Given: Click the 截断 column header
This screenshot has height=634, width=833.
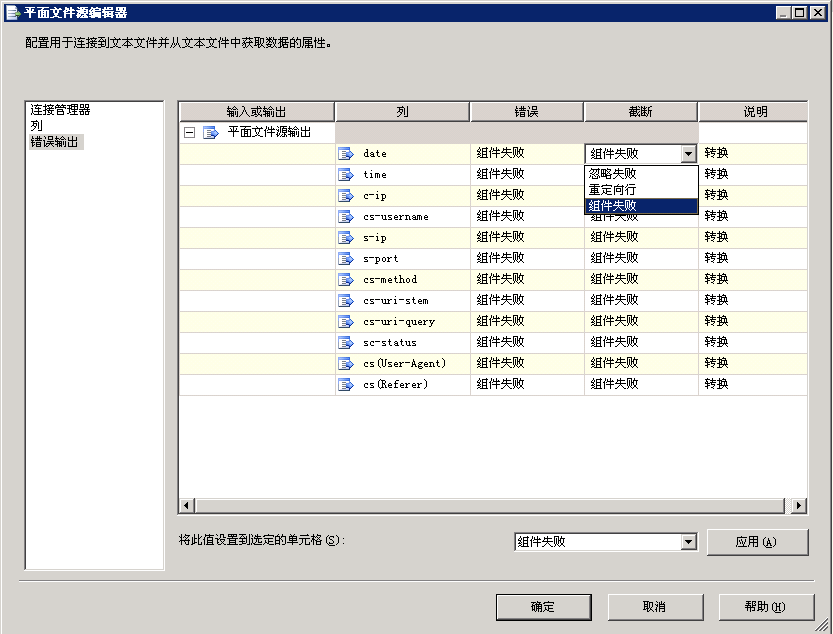Looking at the screenshot, I should coord(641,112).
